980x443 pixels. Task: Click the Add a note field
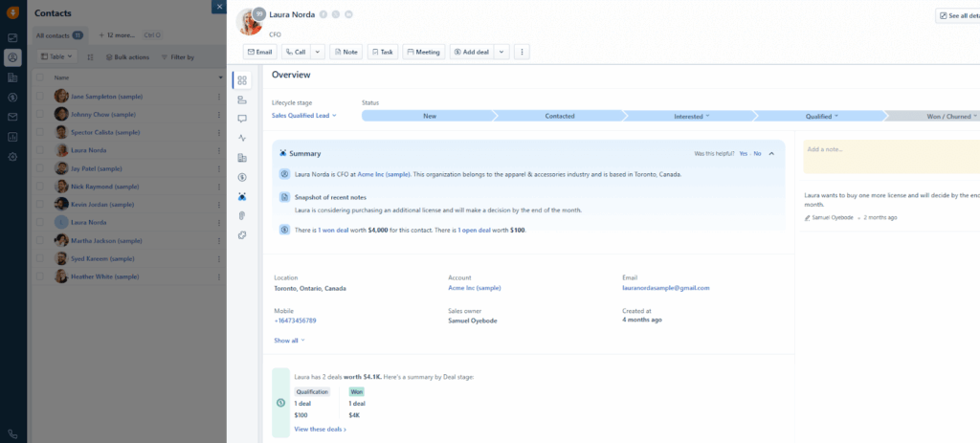pyautogui.click(x=890, y=150)
